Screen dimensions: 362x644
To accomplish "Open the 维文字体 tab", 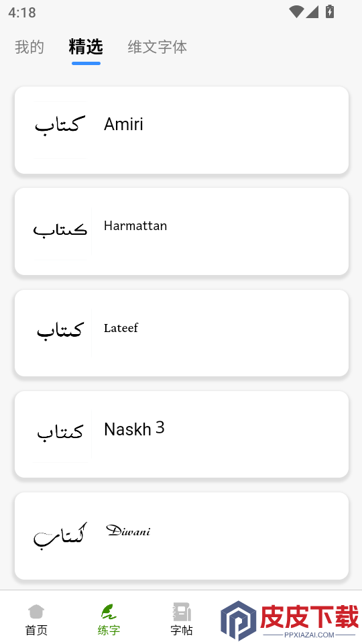I will pyautogui.click(x=157, y=47).
